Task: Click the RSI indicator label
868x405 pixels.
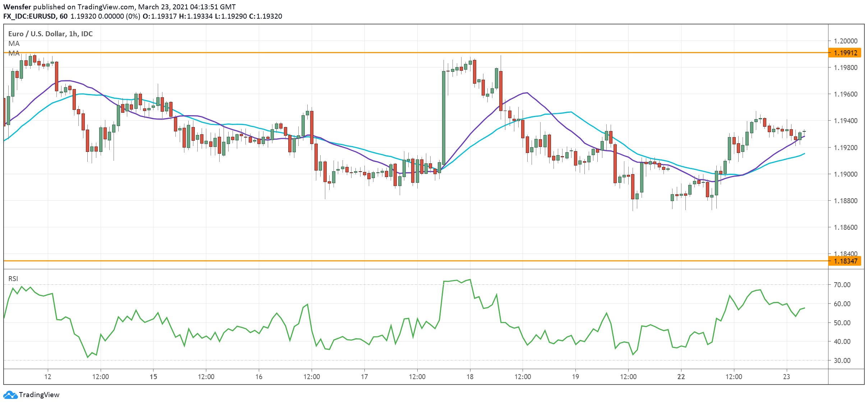Action: (13, 279)
